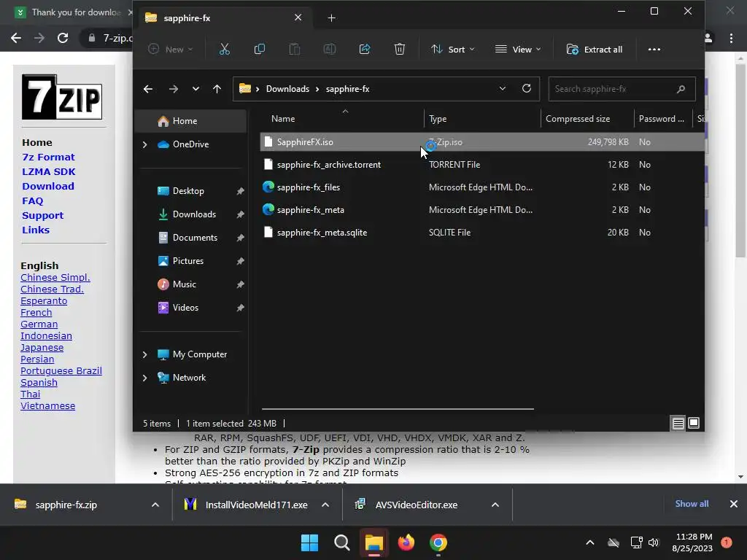Open Downloads in the sidebar
The image size is (747, 560).
pos(194,214)
